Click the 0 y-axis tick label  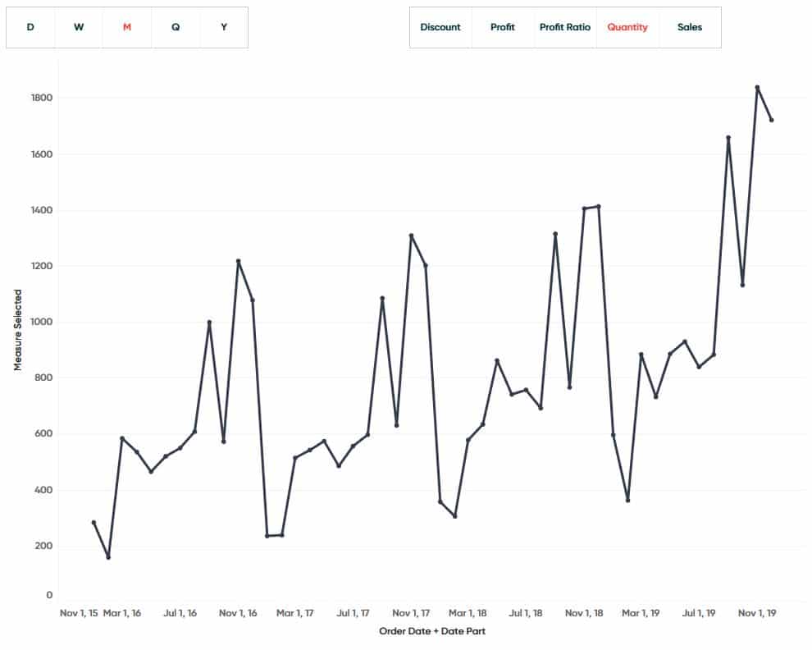[49, 595]
